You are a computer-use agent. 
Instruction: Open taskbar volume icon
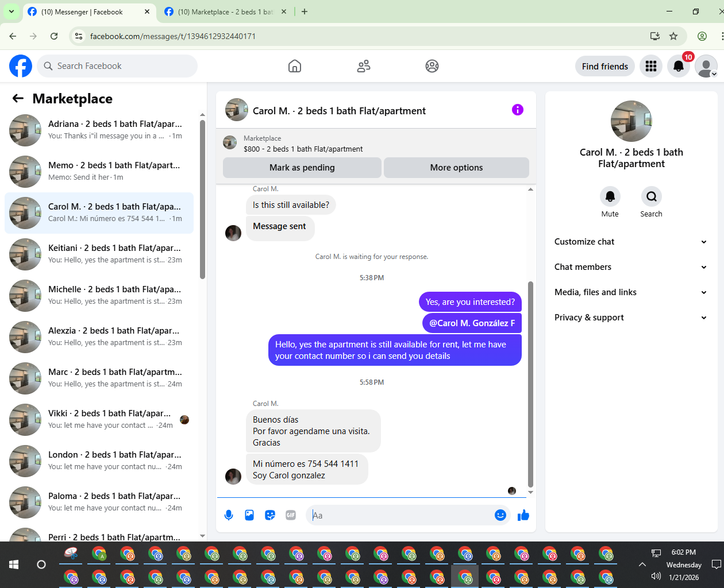coord(656,576)
